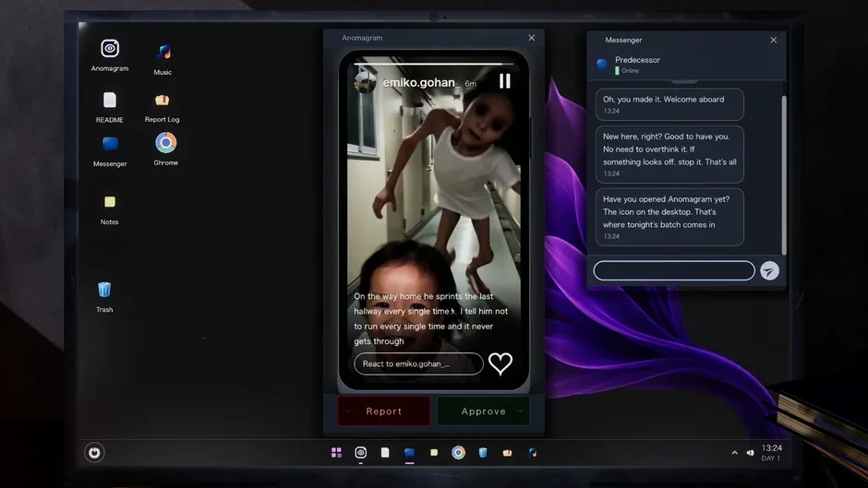
Task: Switch to Messenger in the taskbar
Action: (x=409, y=453)
